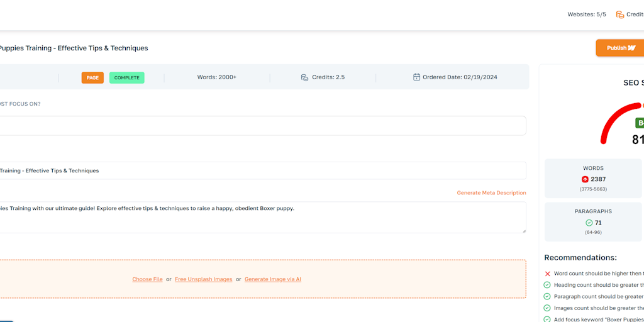
Task: Click inside the meta description text area
Action: pyautogui.click(x=252, y=218)
